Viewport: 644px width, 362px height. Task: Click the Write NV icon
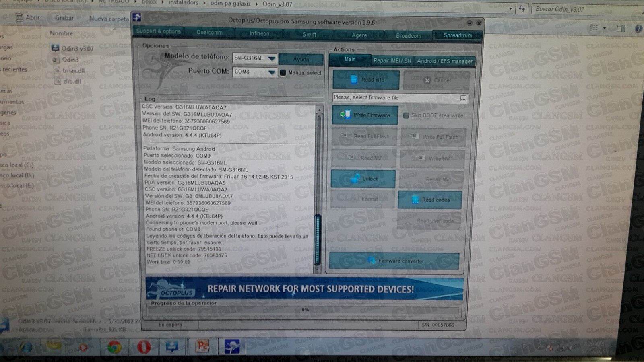[421, 158]
